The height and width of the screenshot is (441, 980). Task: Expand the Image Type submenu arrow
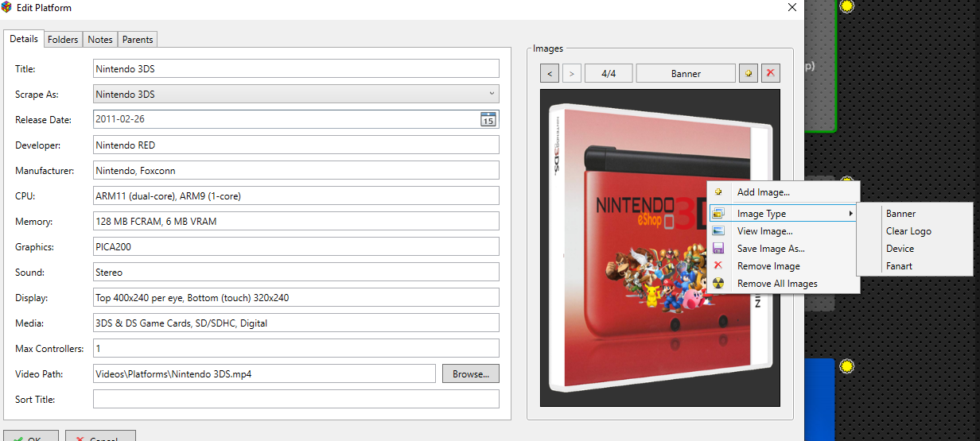coord(850,214)
